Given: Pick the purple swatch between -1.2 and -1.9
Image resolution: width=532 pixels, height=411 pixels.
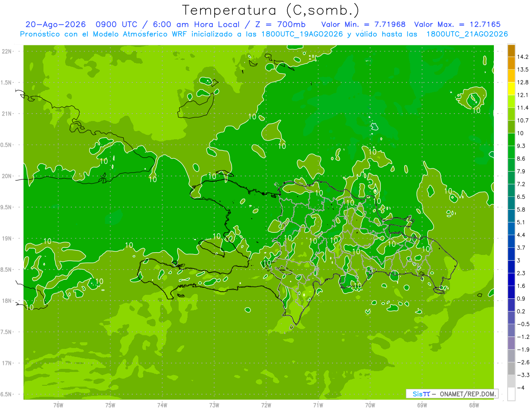Looking at the screenshot, I should (511, 343).
